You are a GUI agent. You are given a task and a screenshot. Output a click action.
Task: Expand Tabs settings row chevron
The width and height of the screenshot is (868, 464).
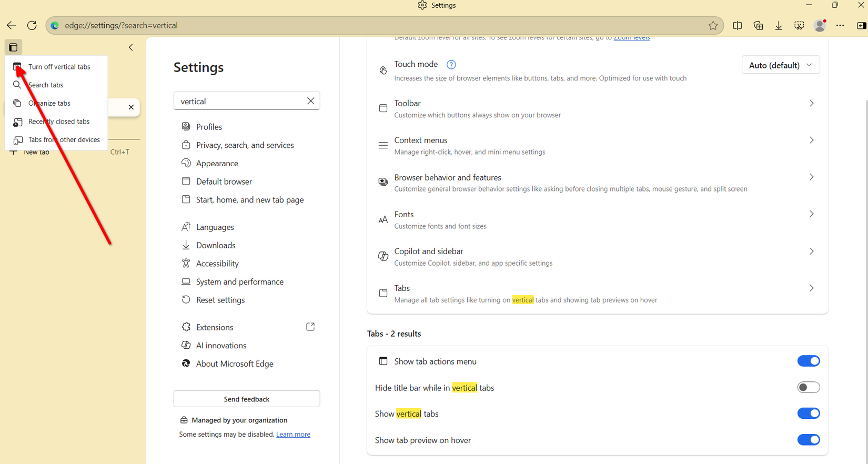(812, 288)
